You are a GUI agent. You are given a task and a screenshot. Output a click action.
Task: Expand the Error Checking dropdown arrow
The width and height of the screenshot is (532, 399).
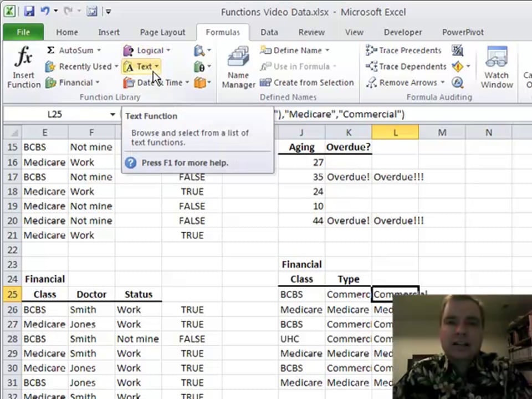click(468, 66)
